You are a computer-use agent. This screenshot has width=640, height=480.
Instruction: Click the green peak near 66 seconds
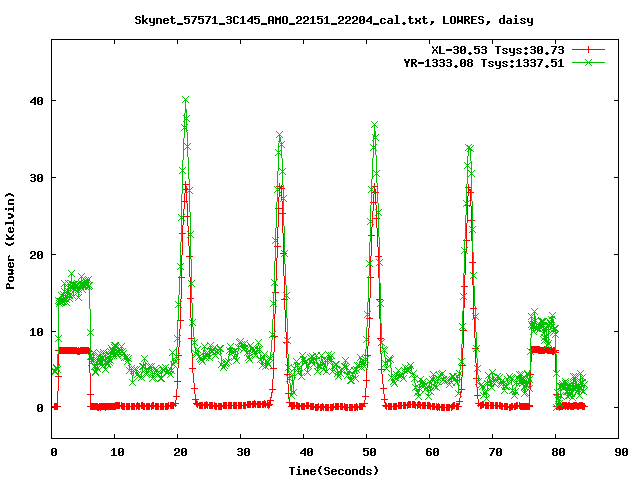coord(469,148)
